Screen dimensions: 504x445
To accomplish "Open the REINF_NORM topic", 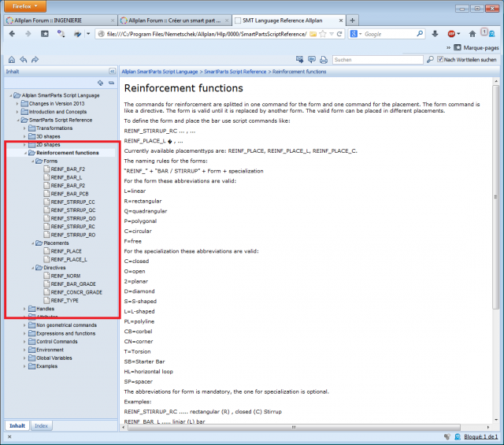I will [65, 276].
